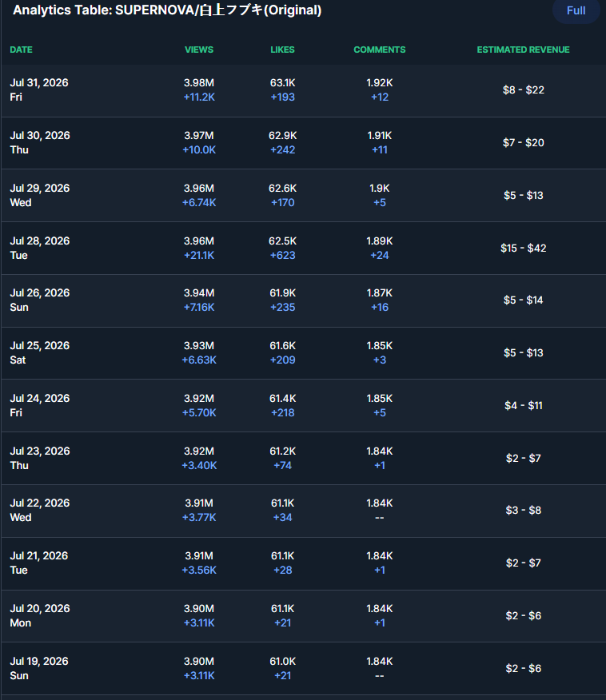The height and width of the screenshot is (700, 606).
Task: Click the $4 - $11 revenue estimate
Action: pos(524,405)
